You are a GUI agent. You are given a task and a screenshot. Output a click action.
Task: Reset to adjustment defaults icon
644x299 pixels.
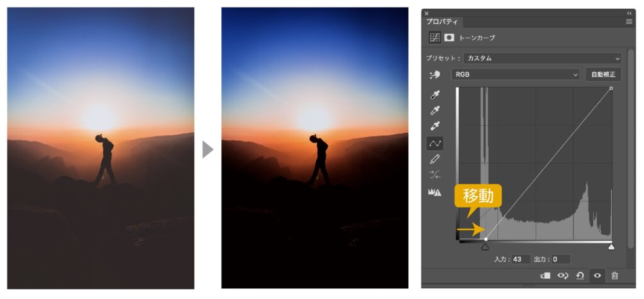coord(580,276)
